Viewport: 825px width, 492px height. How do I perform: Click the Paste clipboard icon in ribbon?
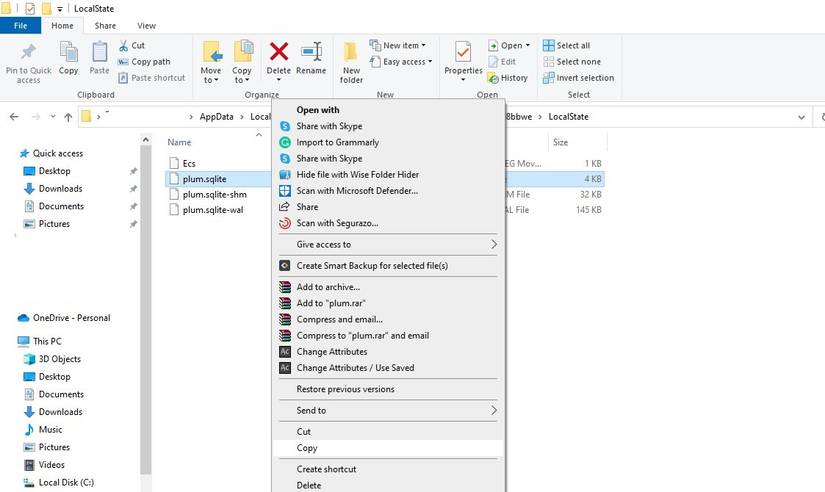coord(99,52)
